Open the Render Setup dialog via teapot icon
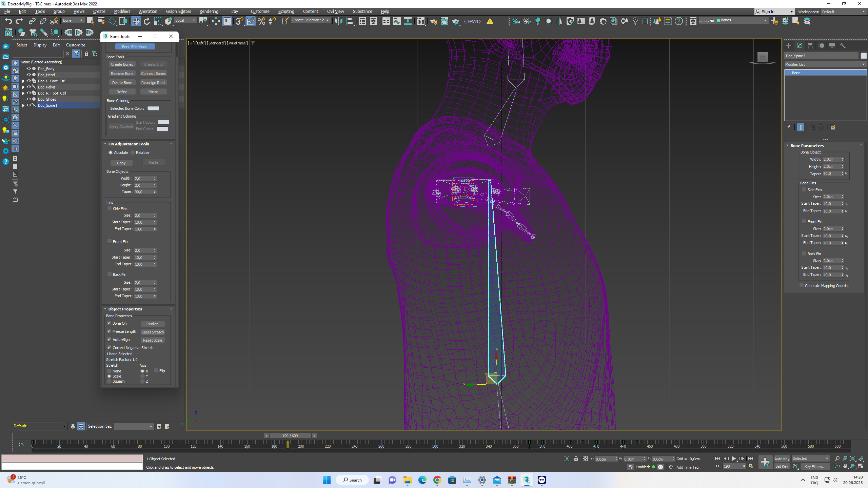Viewport: 868px width, 488px height. [433, 21]
